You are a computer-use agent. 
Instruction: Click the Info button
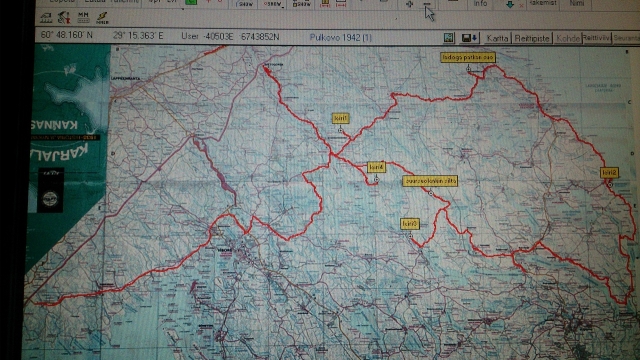[480, 4]
